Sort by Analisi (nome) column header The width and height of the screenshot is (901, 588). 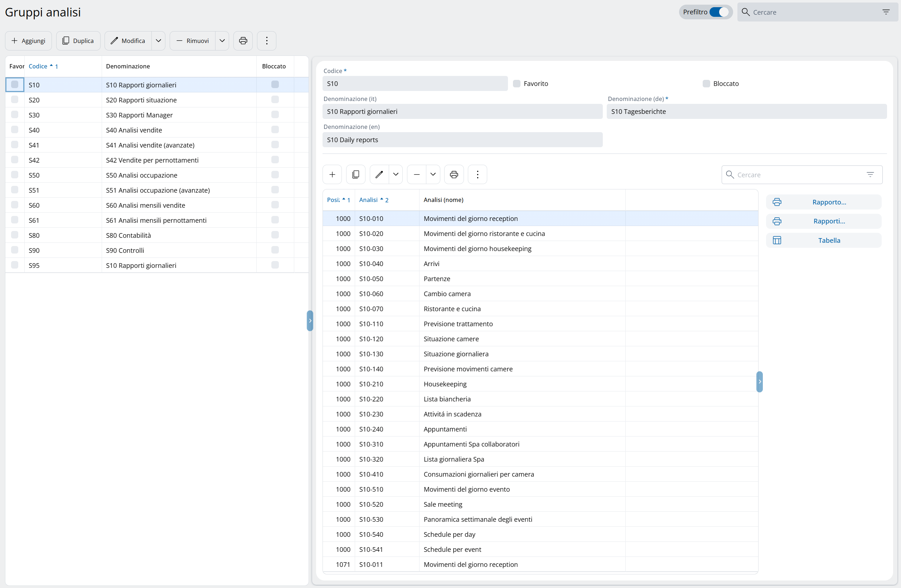pos(443,200)
